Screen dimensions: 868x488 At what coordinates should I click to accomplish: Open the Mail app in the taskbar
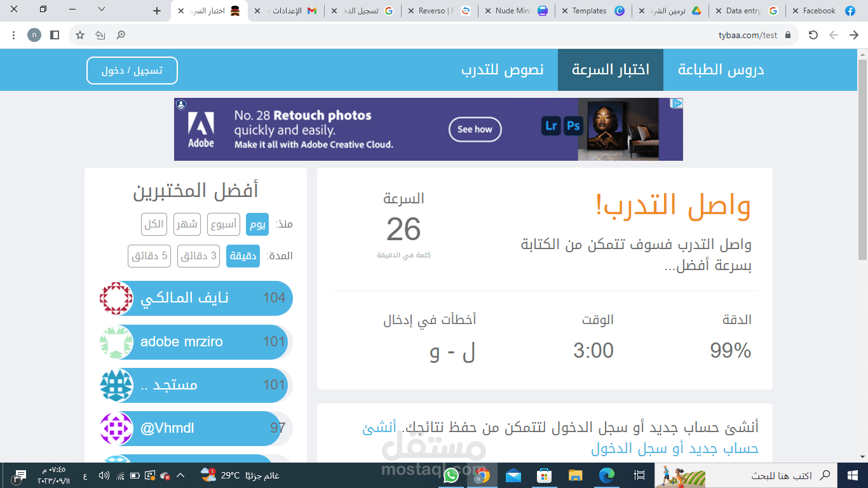point(512,475)
